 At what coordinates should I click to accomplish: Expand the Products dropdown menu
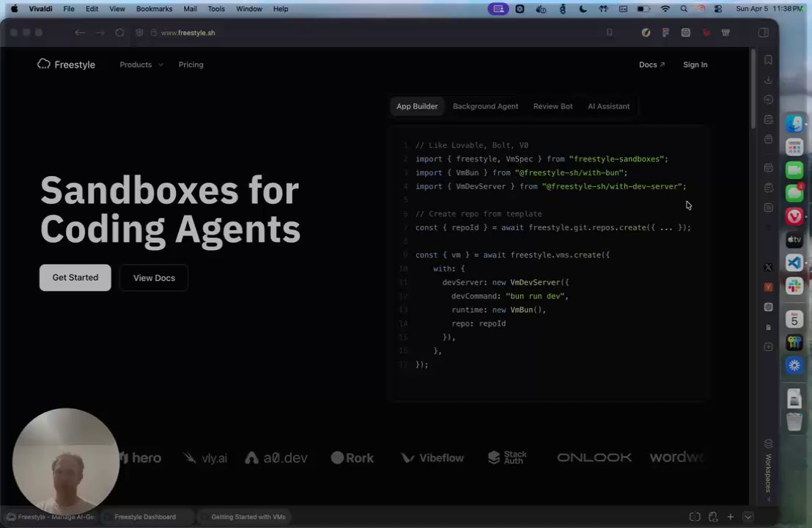tap(141, 65)
